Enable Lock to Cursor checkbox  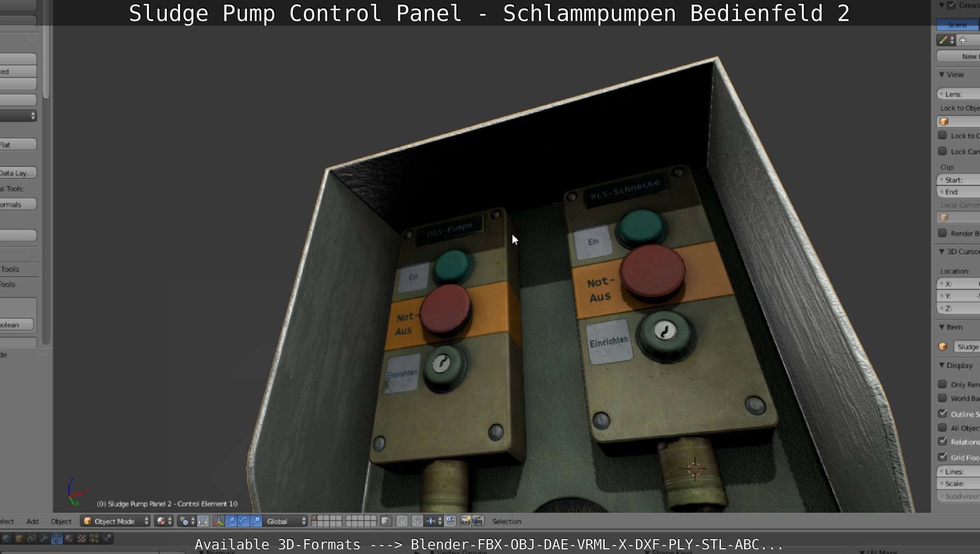[943, 136]
